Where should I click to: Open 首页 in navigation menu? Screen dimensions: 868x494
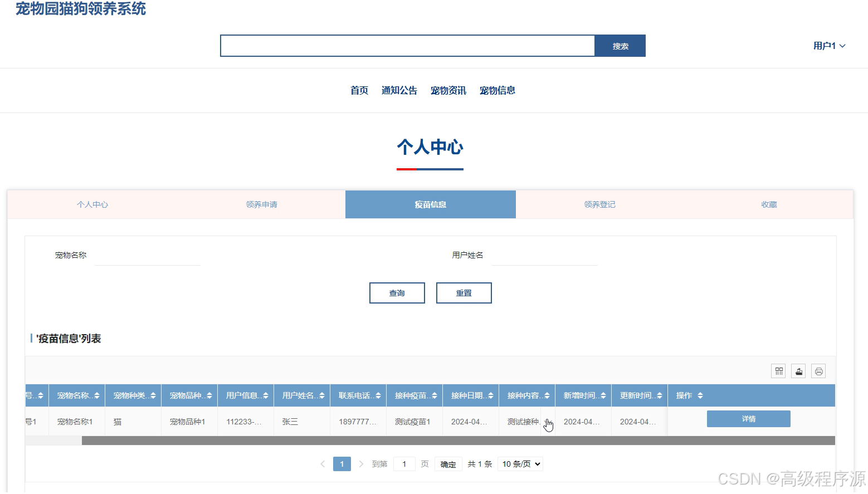(x=359, y=90)
